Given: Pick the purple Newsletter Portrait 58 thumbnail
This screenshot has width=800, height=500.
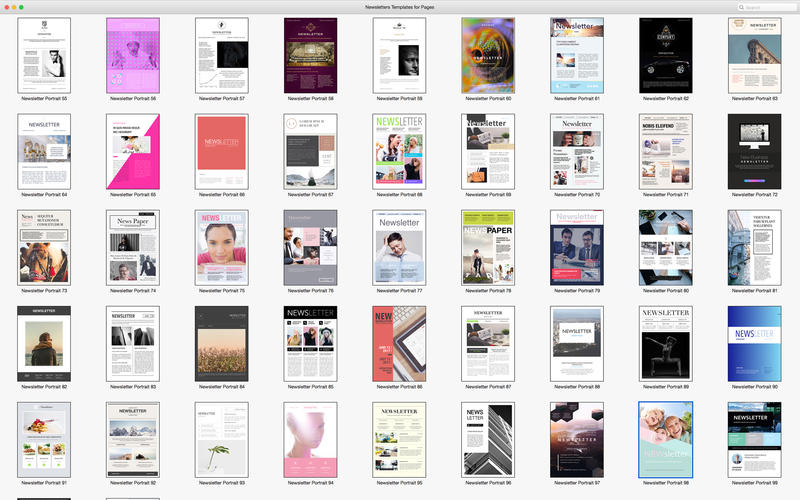Looking at the screenshot, I should point(310,56).
